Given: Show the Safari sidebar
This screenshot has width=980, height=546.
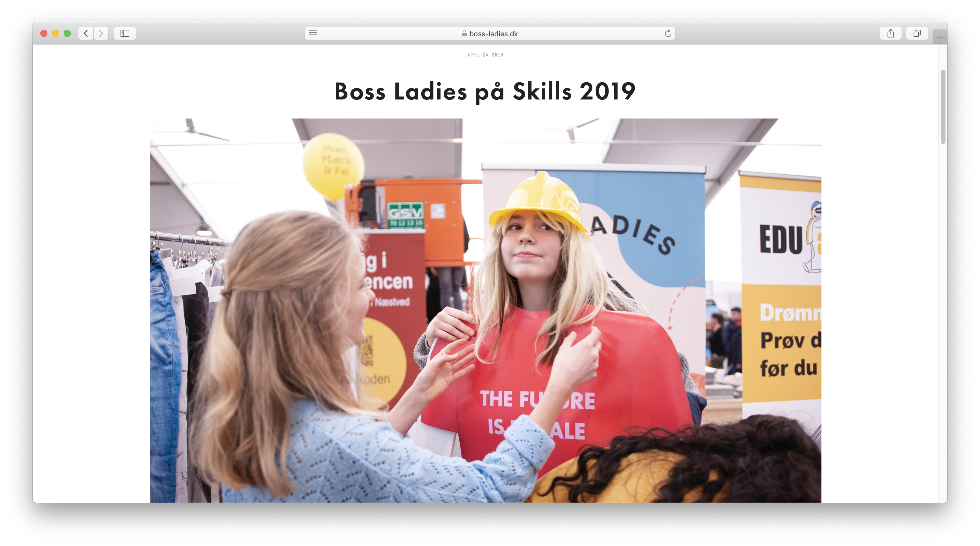Looking at the screenshot, I should point(125,33).
